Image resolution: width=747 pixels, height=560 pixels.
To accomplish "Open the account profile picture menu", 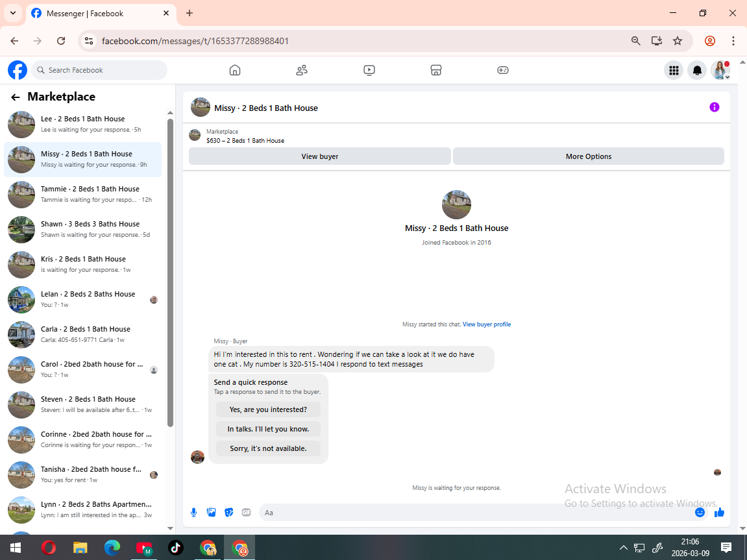I will click(720, 71).
